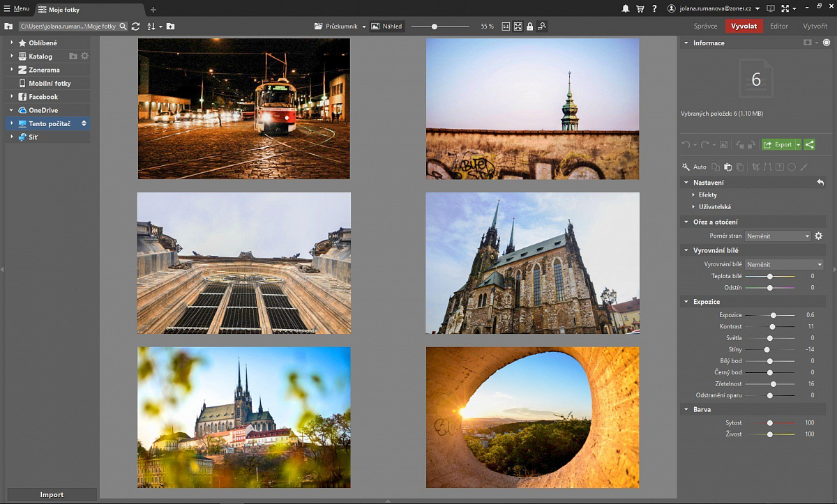Click the green Export button
This screenshot has width=837, height=504.
(x=781, y=144)
